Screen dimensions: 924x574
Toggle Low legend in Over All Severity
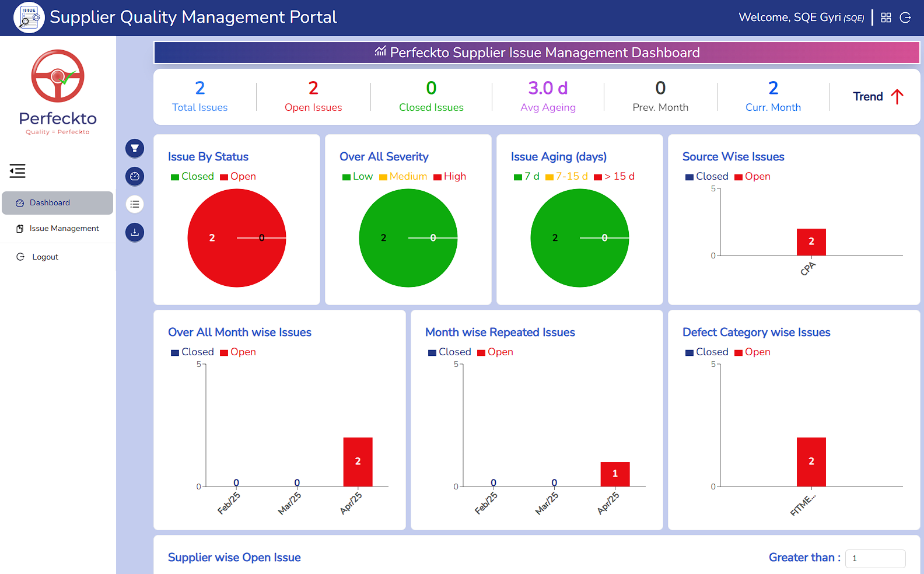(x=358, y=176)
